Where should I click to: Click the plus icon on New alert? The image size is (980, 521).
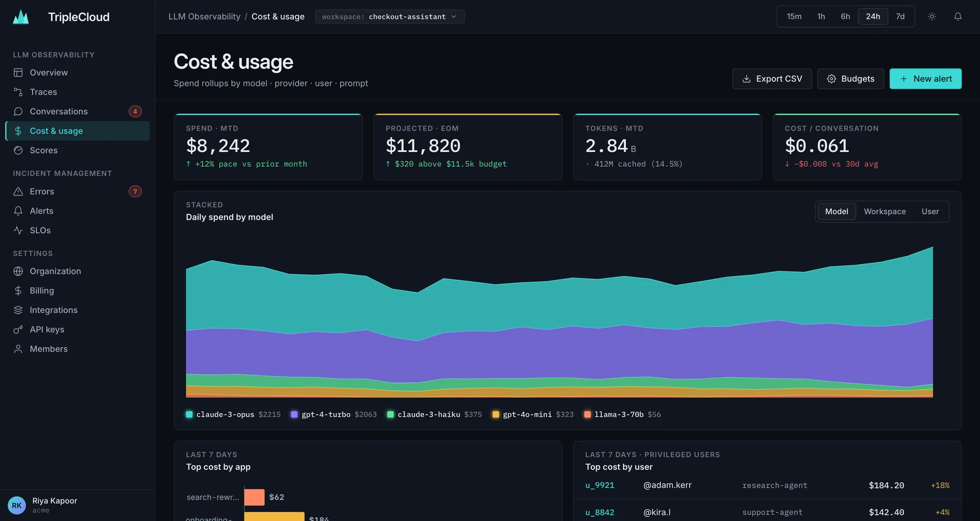point(904,79)
